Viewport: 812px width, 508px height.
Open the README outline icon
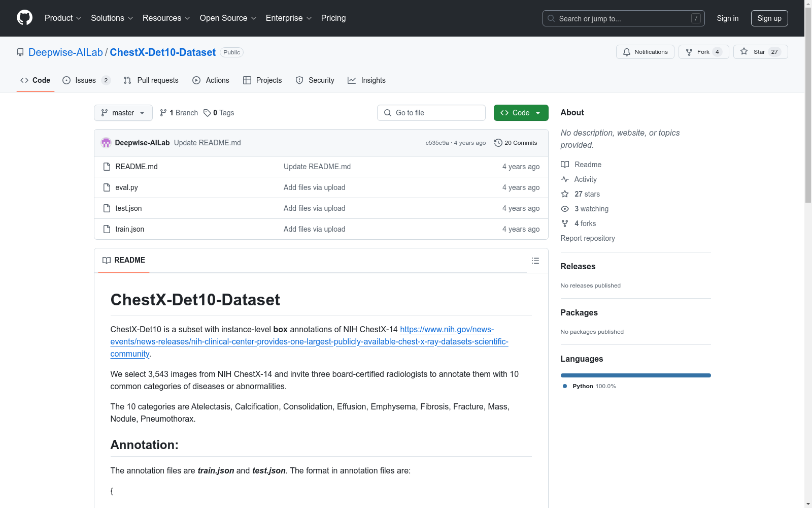[x=535, y=261]
